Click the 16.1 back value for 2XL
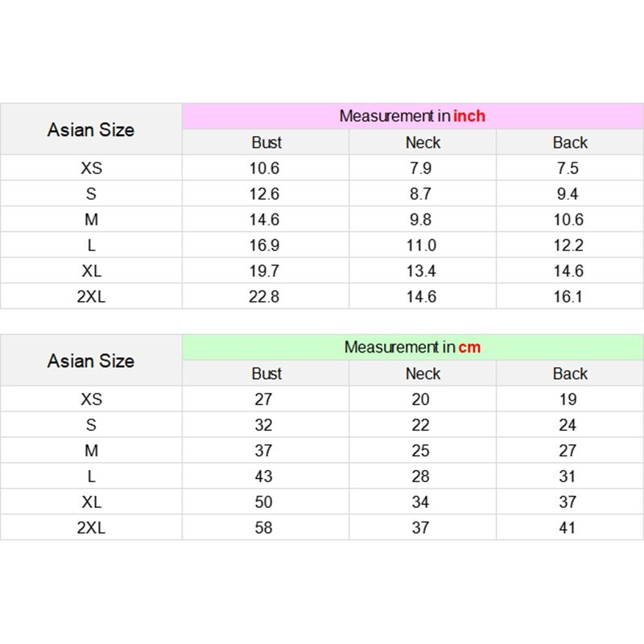This screenshot has width=644, height=644. click(x=568, y=297)
